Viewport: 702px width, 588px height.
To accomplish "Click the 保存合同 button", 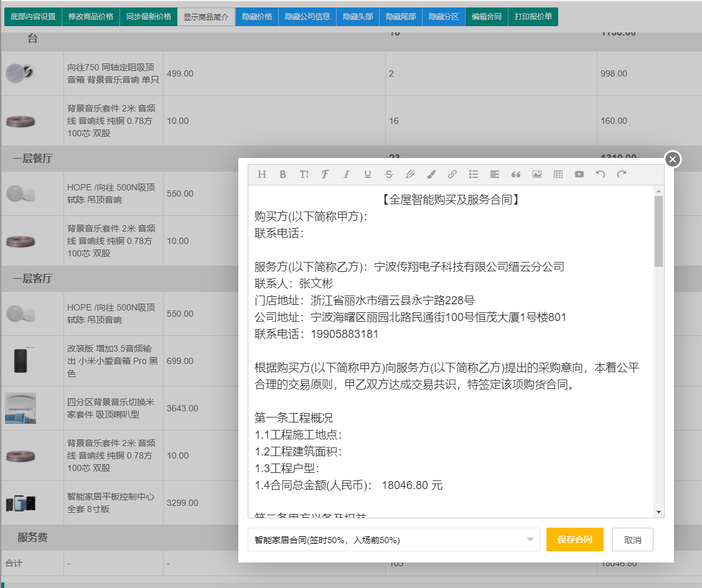I will [x=574, y=539].
